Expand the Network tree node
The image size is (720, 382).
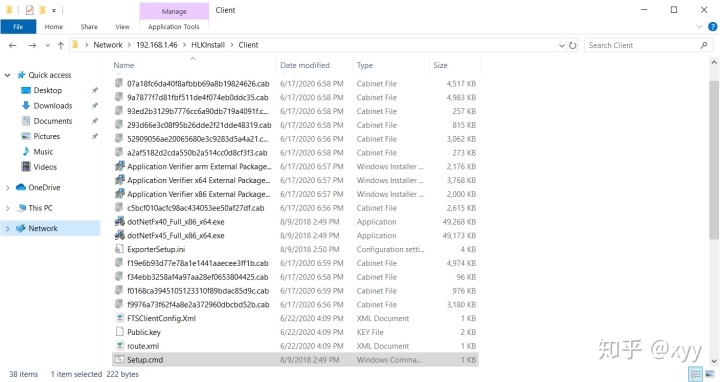[x=7, y=228]
